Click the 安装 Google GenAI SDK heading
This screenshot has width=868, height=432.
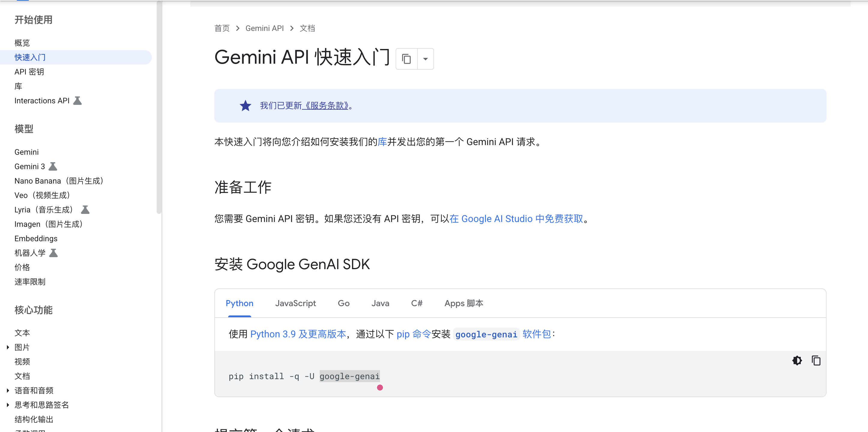pos(292,264)
